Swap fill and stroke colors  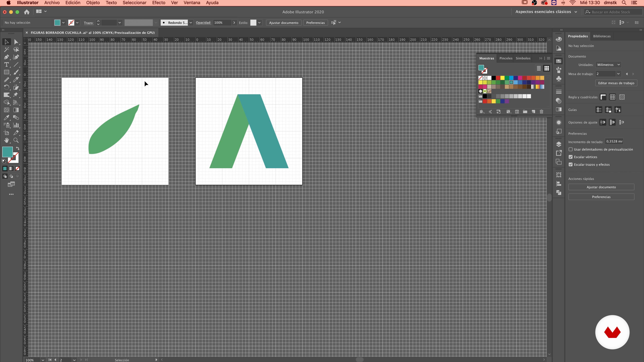17,148
